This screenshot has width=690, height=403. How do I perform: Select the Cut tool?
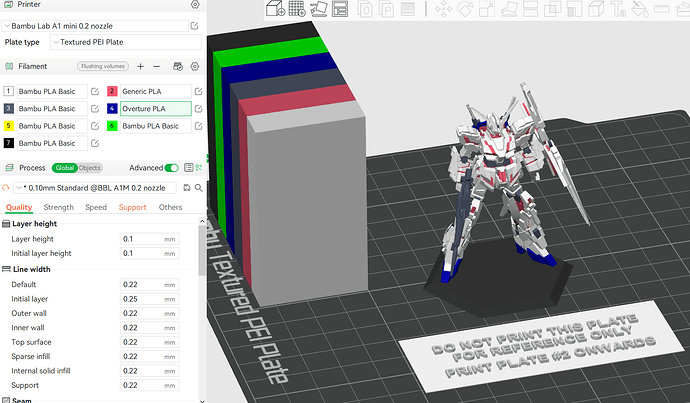(530, 8)
